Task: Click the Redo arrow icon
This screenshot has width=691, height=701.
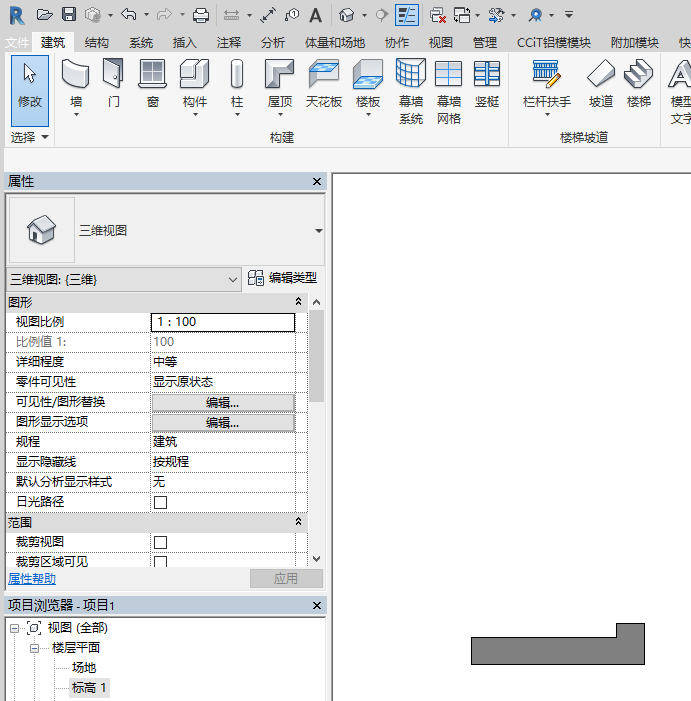Action: (x=164, y=15)
